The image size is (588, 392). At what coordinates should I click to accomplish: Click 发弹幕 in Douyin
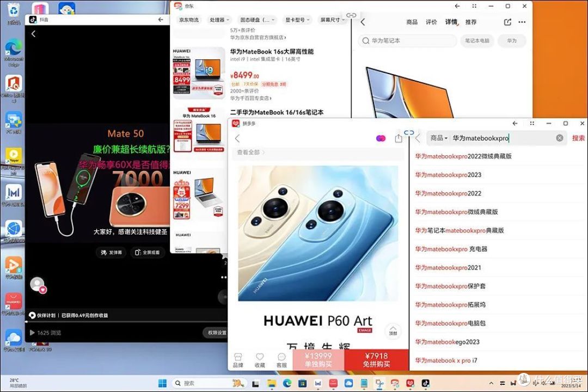coord(112,253)
